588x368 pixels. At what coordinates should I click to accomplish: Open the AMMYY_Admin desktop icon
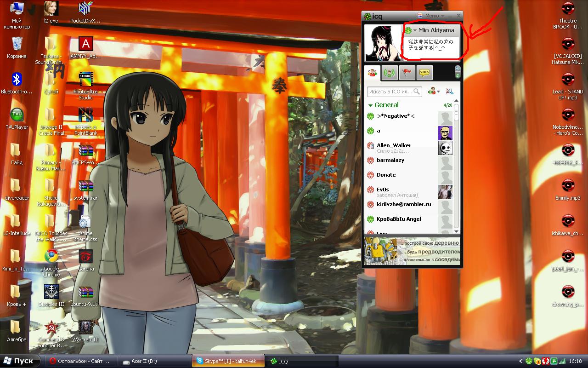tap(85, 47)
